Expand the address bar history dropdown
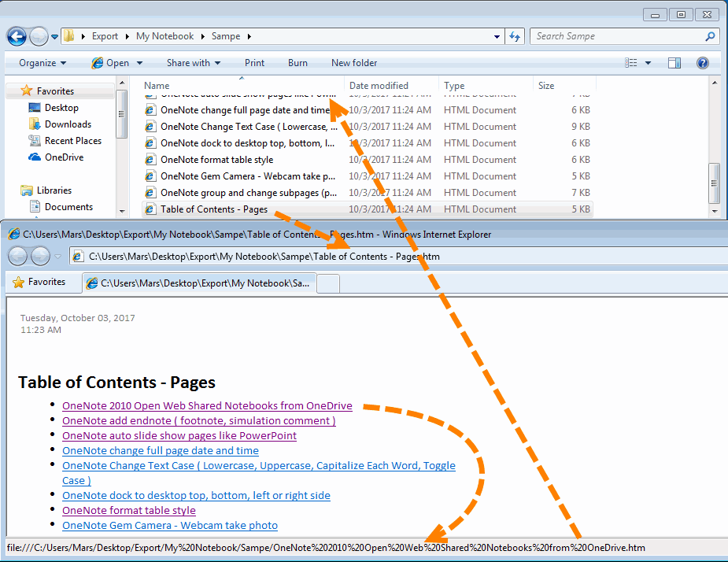Screen dimensions: 728x562 point(497,36)
